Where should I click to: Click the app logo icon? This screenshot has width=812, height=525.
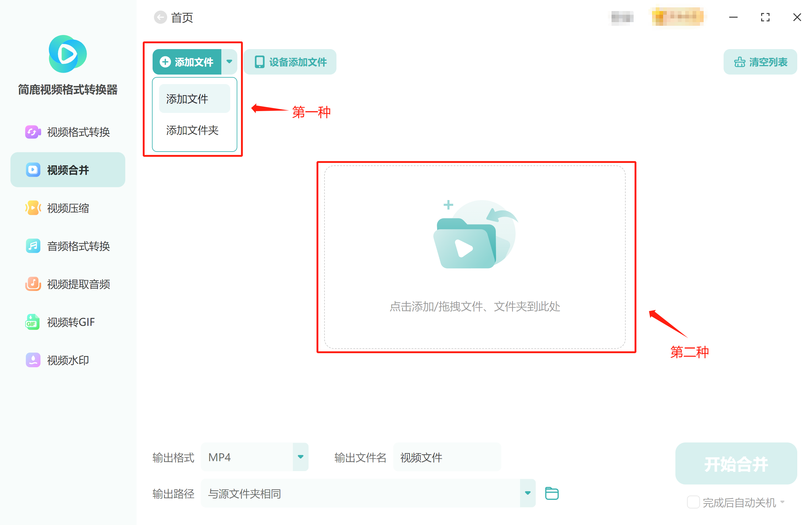point(67,54)
